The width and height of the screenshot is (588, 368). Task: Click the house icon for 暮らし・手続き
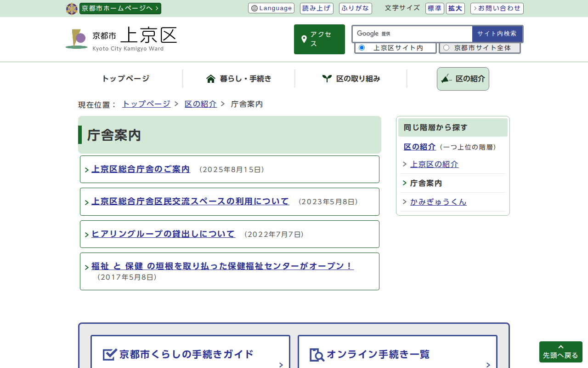click(211, 79)
